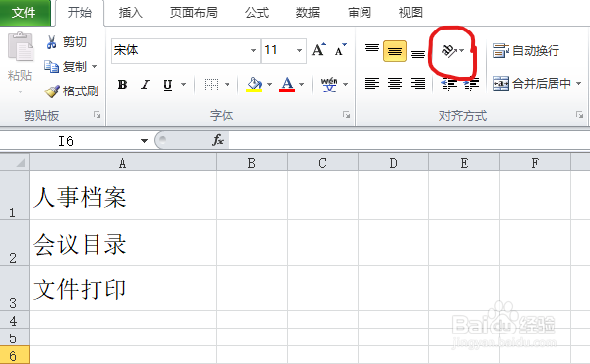The width and height of the screenshot is (590, 364).
Task: Open borders dropdown arrow
Action: 227,85
